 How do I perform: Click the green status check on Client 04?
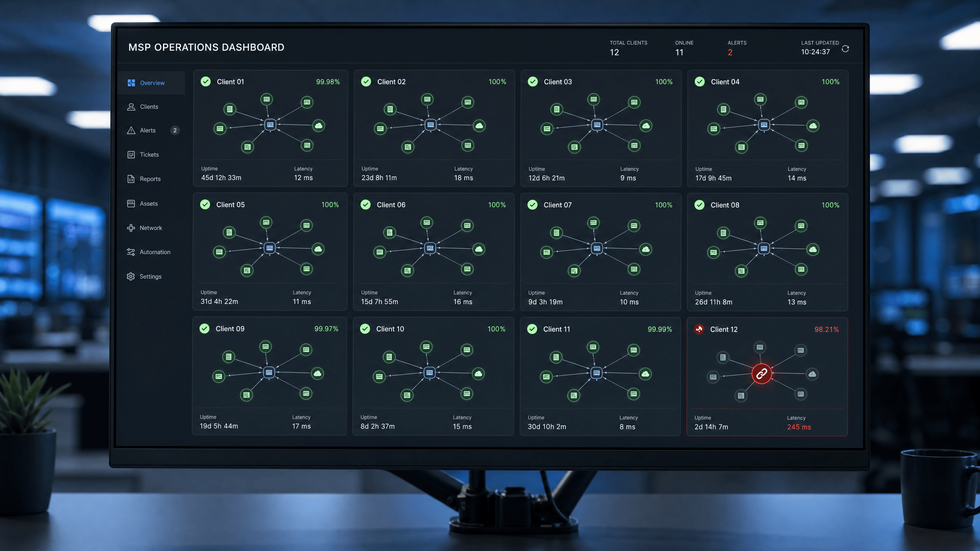click(700, 82)
